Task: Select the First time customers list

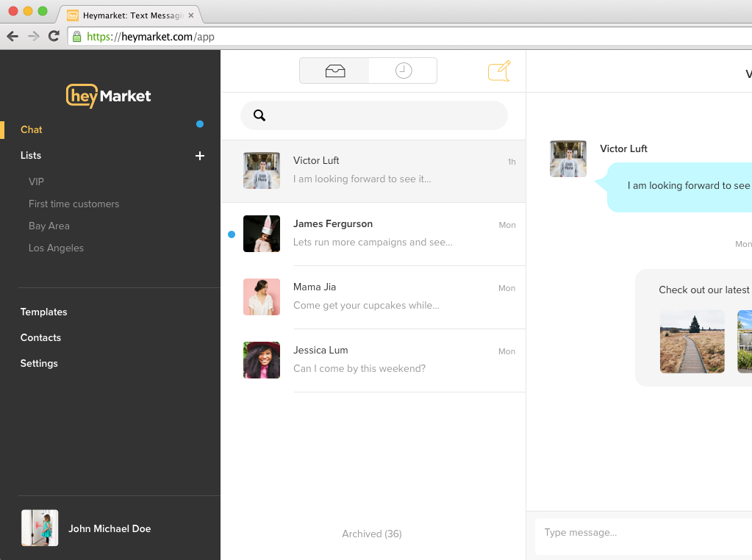Action: click(x=74, y=204)
